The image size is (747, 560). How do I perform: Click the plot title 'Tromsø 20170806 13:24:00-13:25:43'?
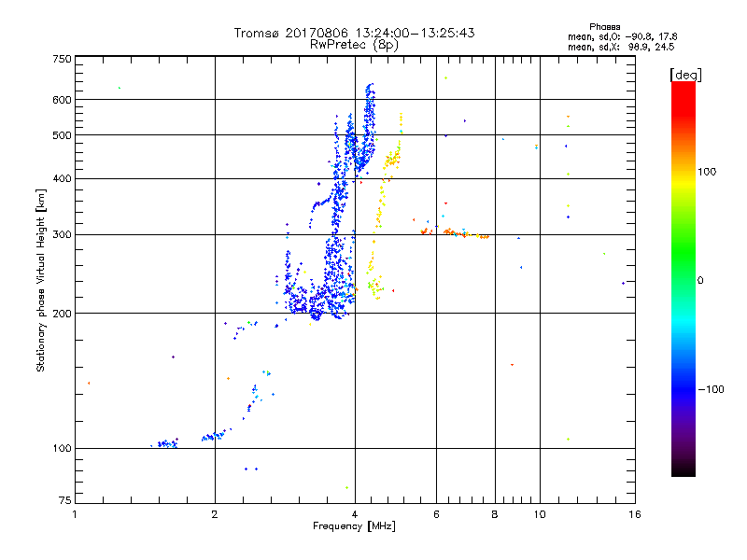tap(354, 33)
